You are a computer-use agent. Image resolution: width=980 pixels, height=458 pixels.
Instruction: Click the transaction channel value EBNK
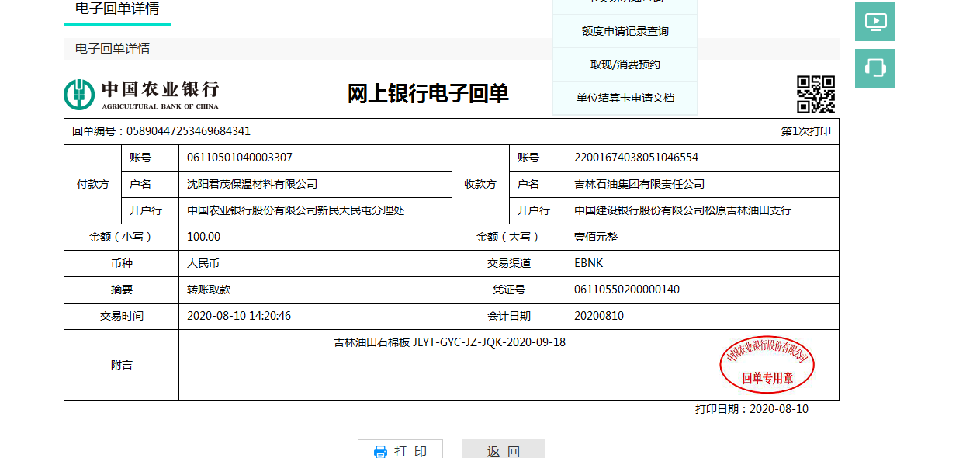point(589,263)
